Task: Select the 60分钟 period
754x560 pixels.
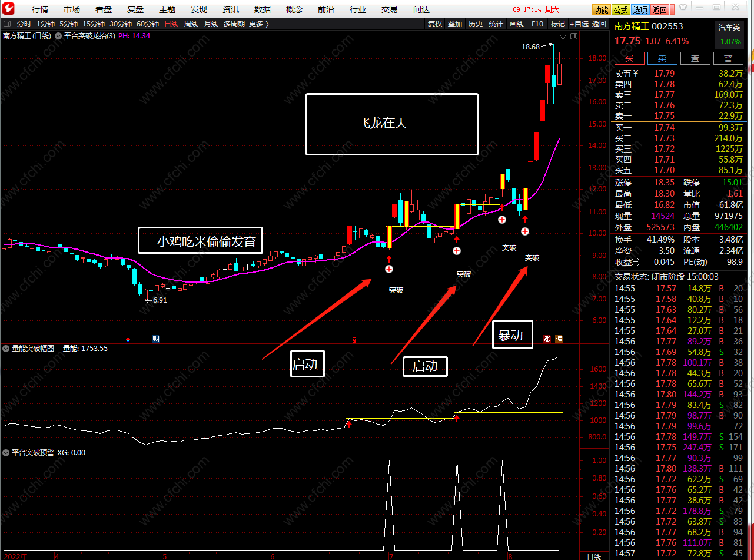Action: pyautogui.click(x=148, y=24)
